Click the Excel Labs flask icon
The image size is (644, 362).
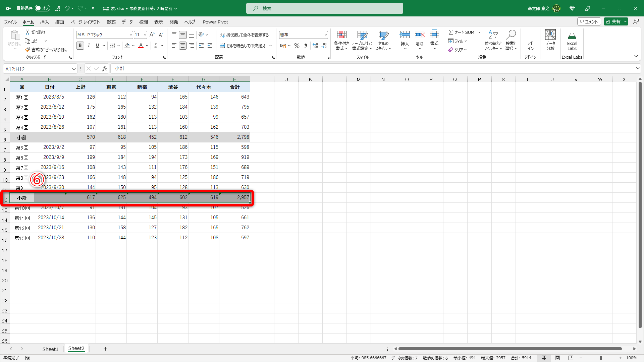pos(572,35)
